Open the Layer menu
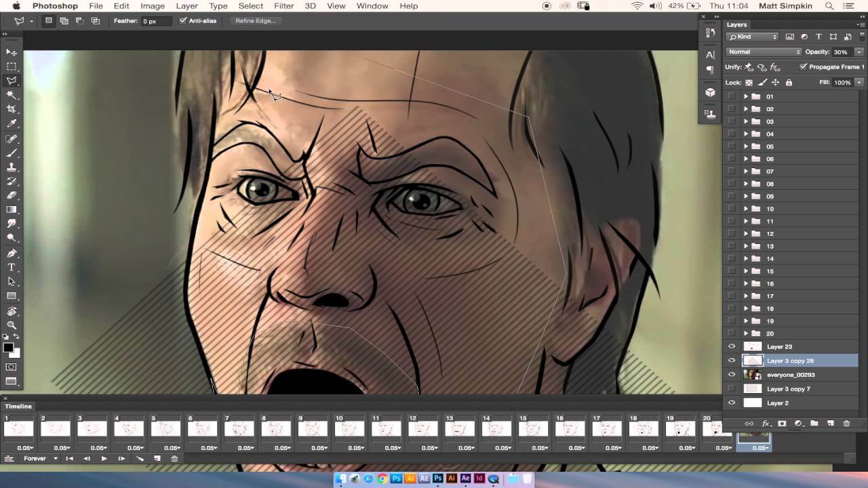Image resolution: width=868 pixels, height=488 pixels. 186,6
